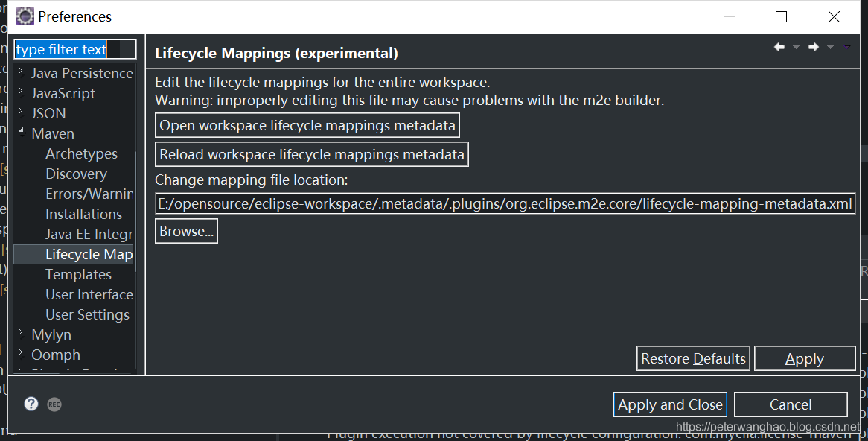This screenshot has height=441, width=868.
Task: Select Templates under Maven
Action: (78, 274)
